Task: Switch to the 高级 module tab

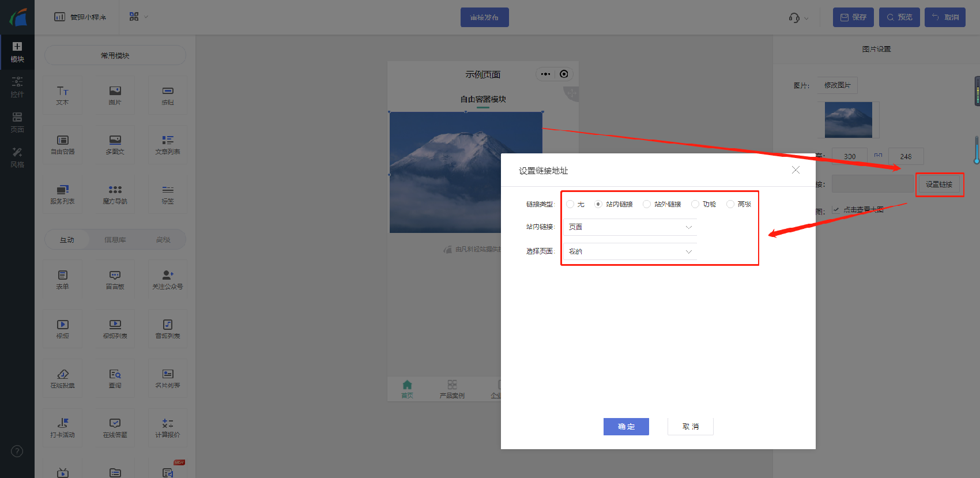Action: coord(163,240)
